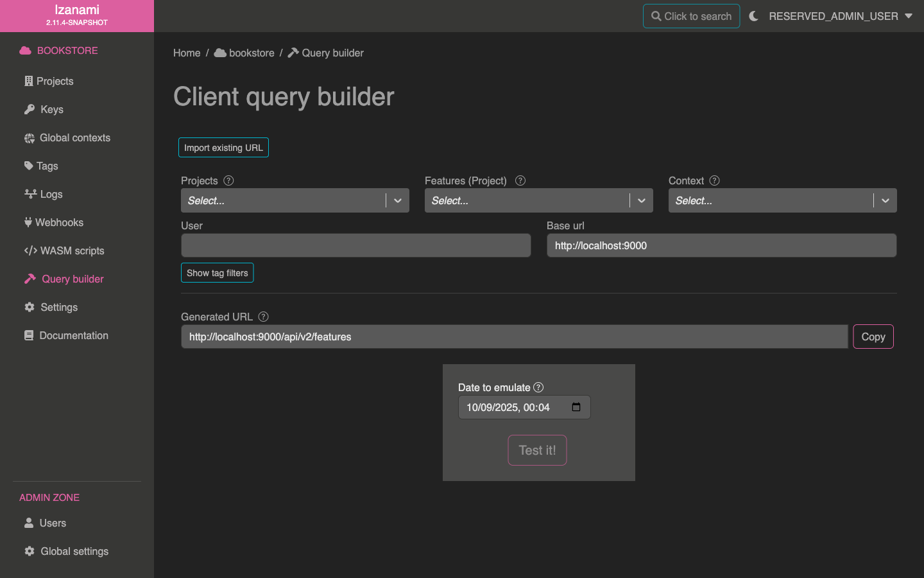Click the Test it! button
The height and width of the screenshot is (578, 924).
tap(537, 450)
